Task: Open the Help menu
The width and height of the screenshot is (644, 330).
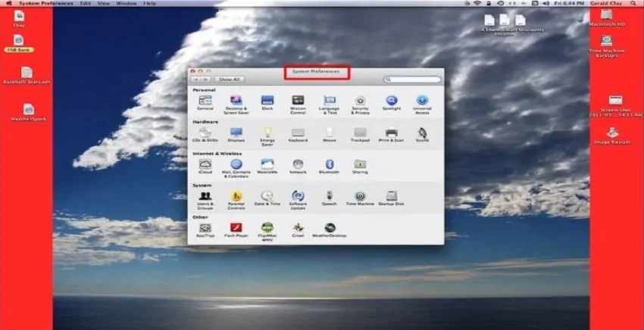Action: pos(149,3)
